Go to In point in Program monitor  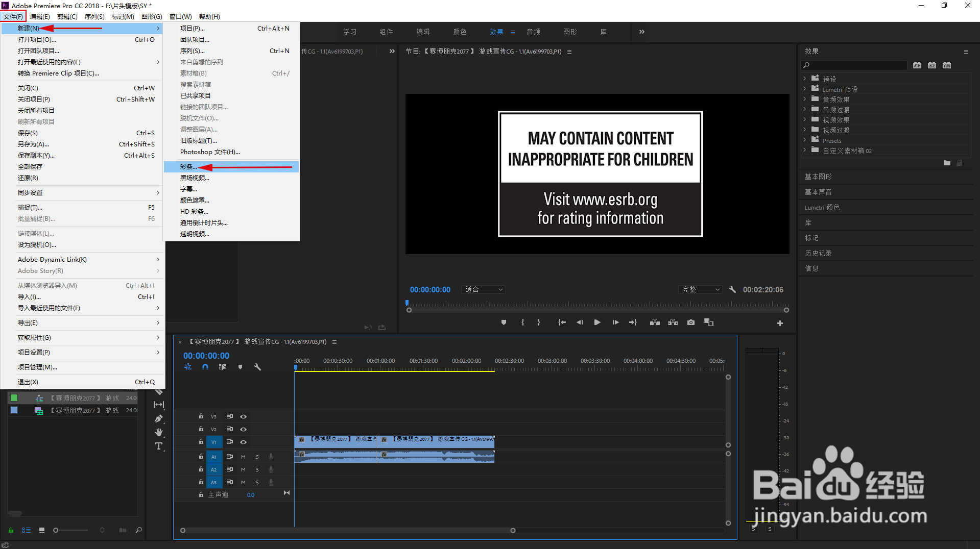coord(562,322)
